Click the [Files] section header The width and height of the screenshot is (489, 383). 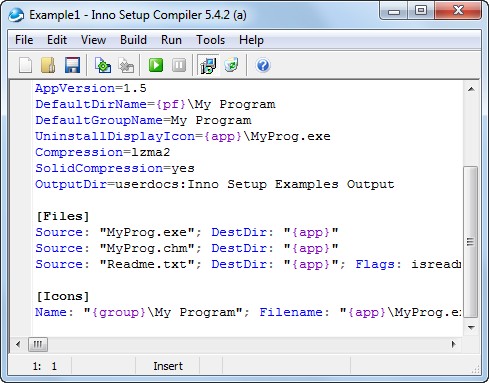point(63,216)
